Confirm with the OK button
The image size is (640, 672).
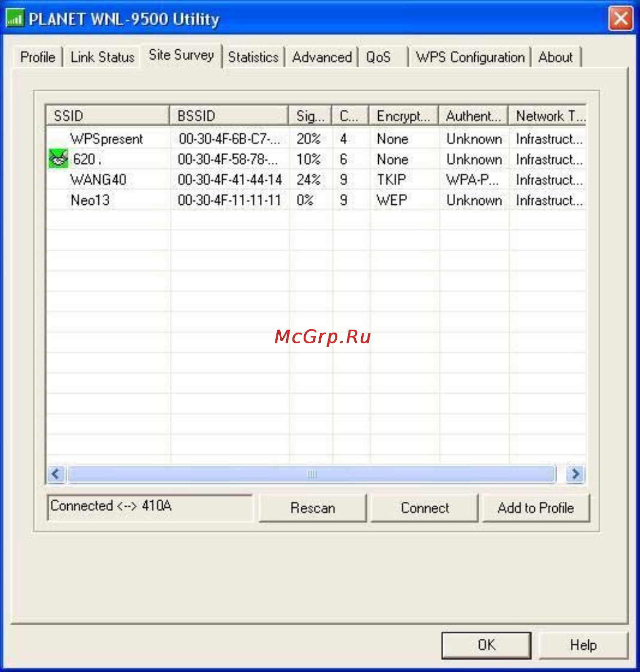(x=486, y=645)
